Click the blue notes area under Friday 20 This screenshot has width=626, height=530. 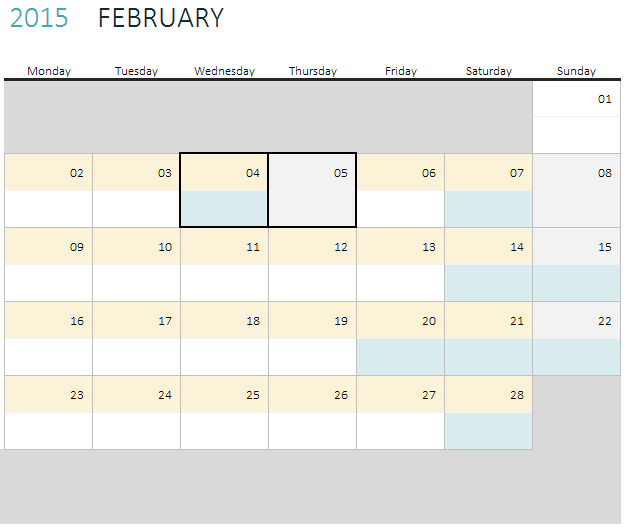pyautogui.click(x=400, y=357)
